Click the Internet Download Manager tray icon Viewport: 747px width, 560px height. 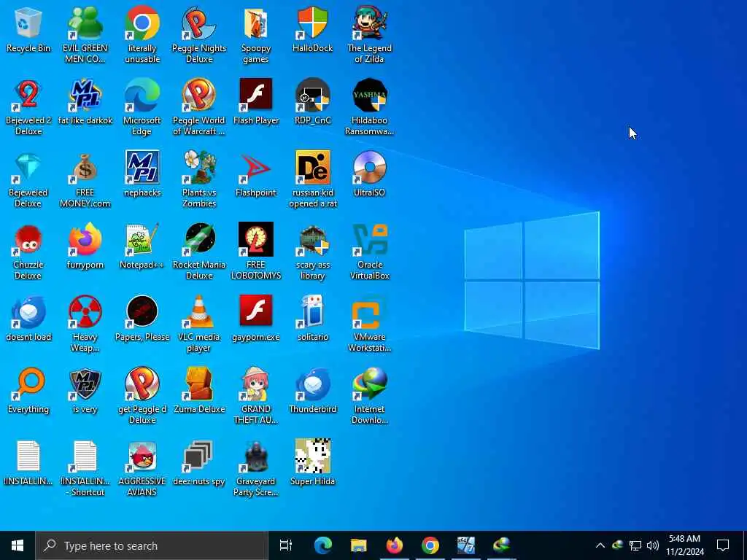pos(617,545)
